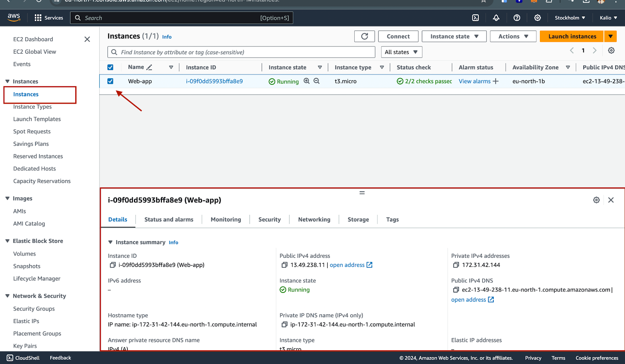625x364 pixels.
Task: Copy the public IPv4 address 13.49.238.11
Action: coord(284,265)
